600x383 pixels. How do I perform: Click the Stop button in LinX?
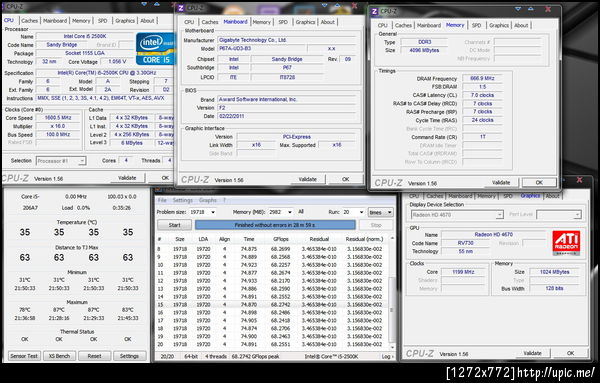376,225
